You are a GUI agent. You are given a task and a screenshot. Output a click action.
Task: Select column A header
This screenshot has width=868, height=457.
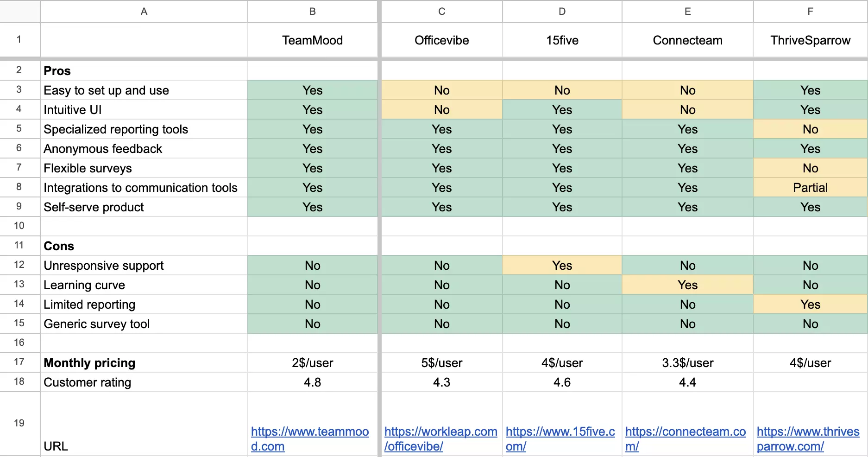[144, 12]
